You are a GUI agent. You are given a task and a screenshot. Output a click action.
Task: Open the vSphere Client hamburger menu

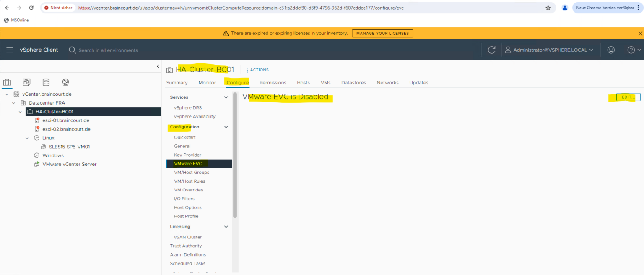click(x=10, y=50)
